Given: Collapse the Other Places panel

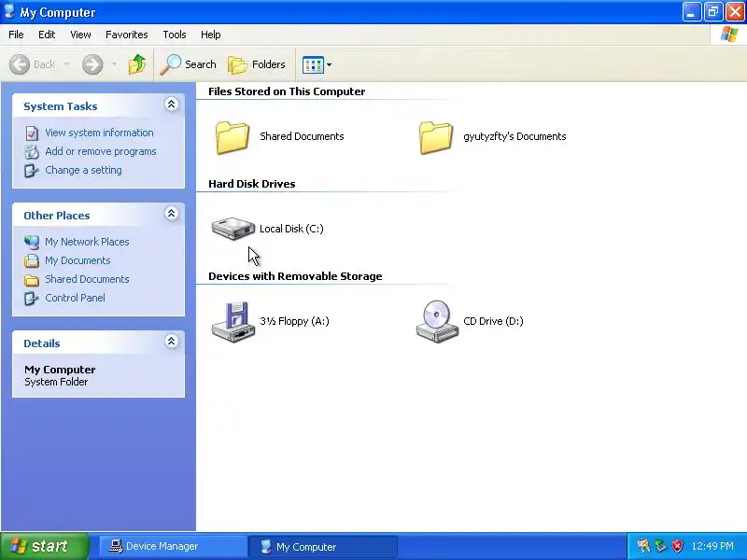Looking at the screenshot, I should point(171,214).
